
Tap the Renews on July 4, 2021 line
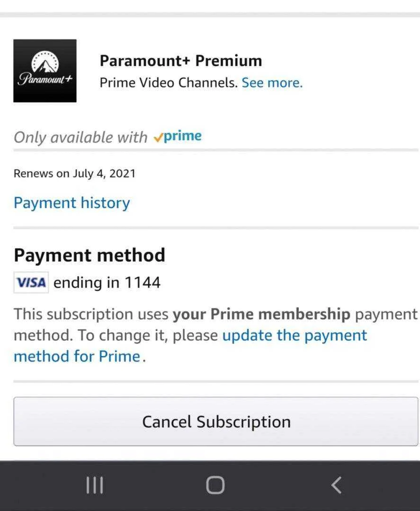[74, 173]
